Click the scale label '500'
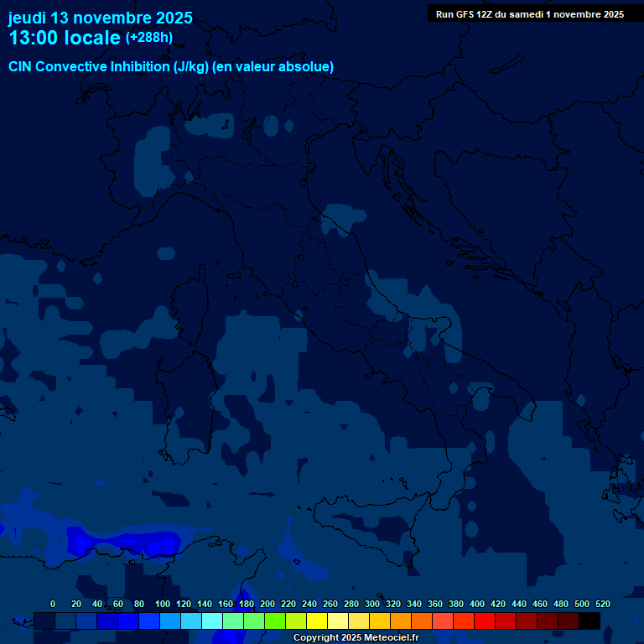Screen dimensions: 644x644 coord(581,604)
